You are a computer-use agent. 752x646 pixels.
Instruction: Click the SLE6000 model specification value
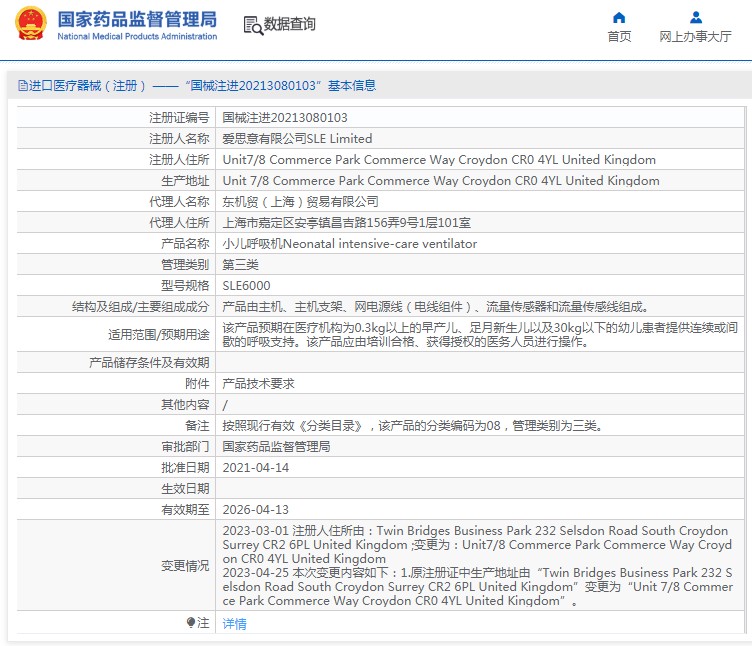tap(246, 286)
